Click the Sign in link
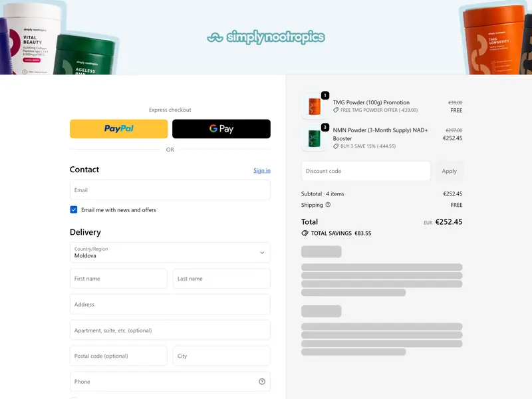 261,170
